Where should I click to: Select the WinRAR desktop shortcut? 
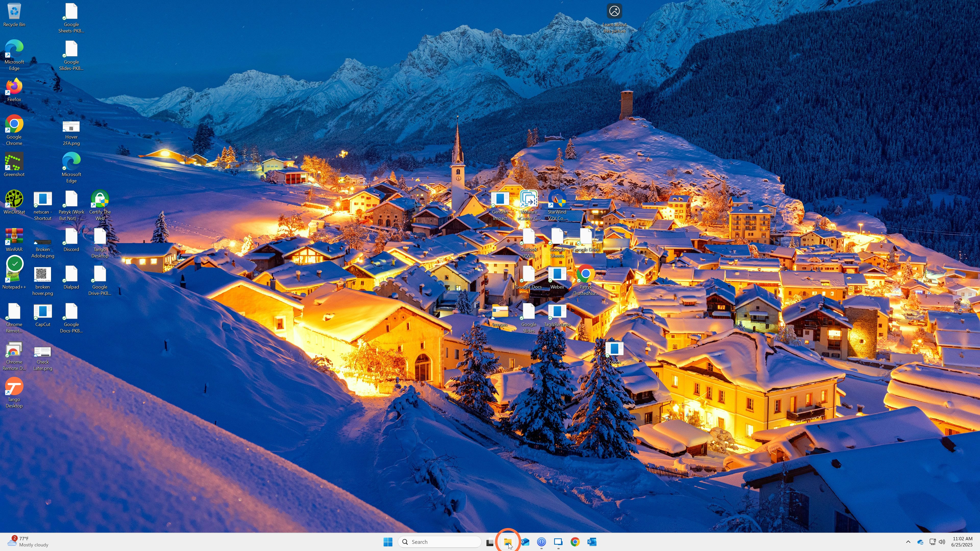click(14, 240)
